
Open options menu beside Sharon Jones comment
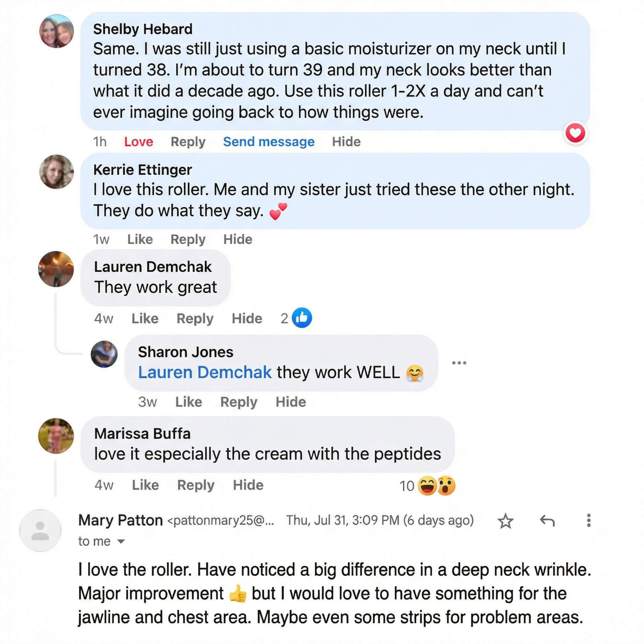coord(459,363)
